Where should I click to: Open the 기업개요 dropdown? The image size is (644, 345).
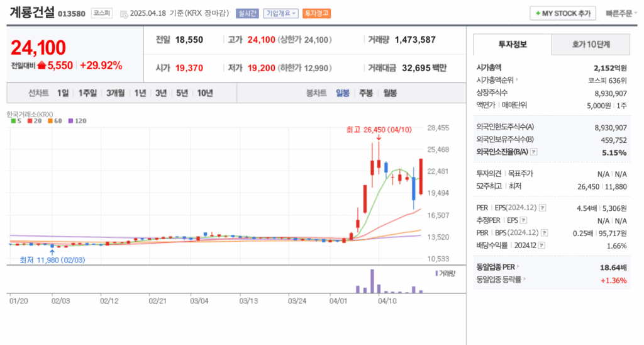pyautogui.click(x=280, y=13)
